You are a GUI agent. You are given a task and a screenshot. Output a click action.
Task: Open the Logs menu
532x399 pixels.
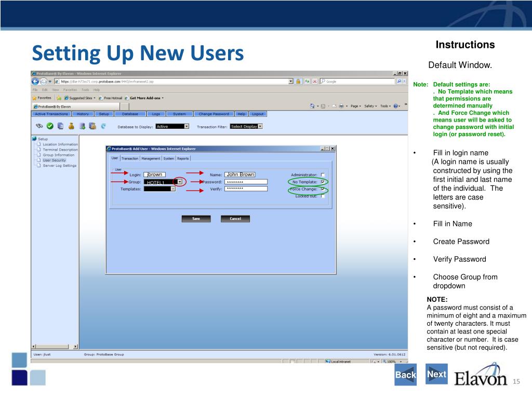click(156, 114)
